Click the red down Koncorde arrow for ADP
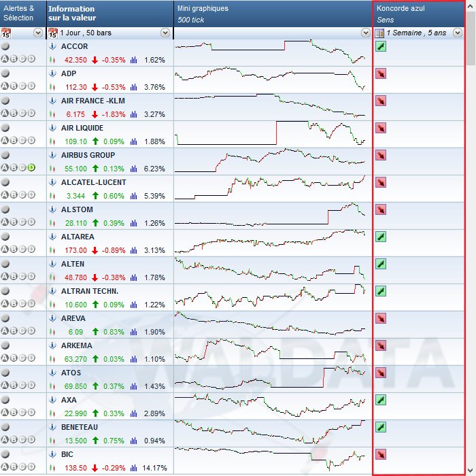The image size is (476, 476). pos(381,73)
